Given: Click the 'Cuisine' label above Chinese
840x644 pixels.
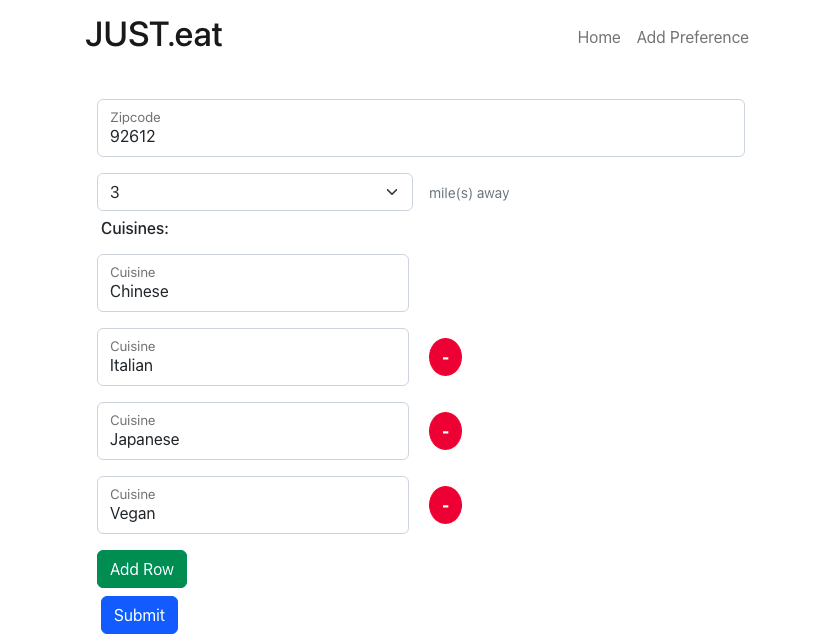Looking at the screenshot, I should tap(133, 272).
